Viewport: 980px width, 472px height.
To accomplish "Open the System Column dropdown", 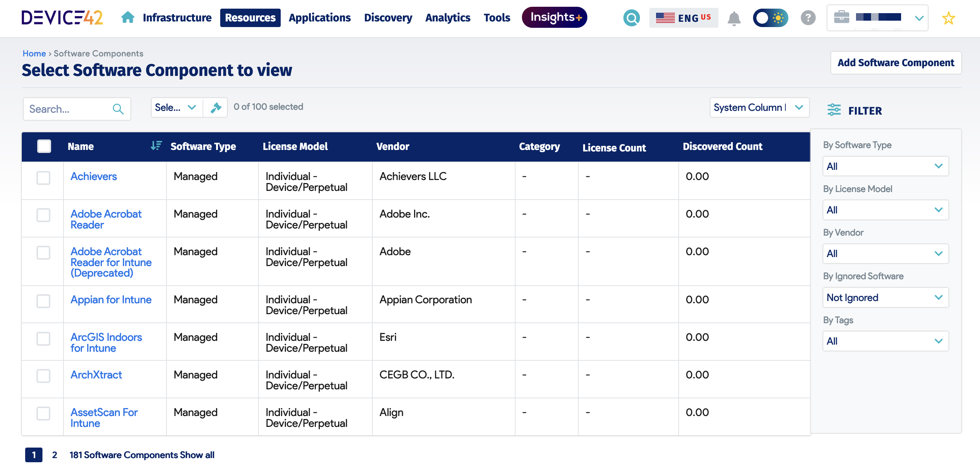I will pos(759,107).
